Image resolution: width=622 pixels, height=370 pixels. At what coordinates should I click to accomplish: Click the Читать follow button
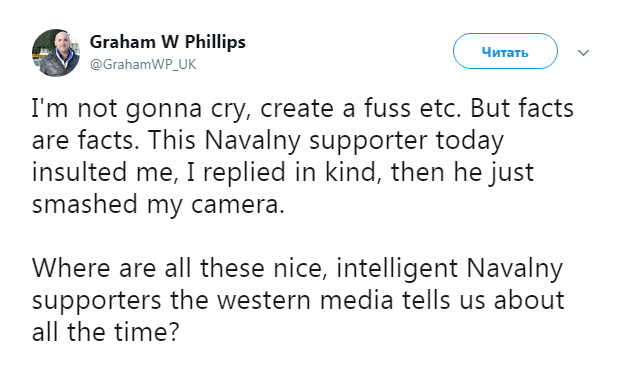[x=505, y=51]
